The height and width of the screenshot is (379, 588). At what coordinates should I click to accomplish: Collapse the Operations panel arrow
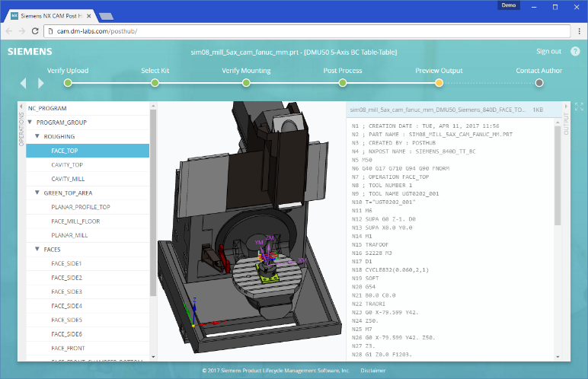click(21, 107)
